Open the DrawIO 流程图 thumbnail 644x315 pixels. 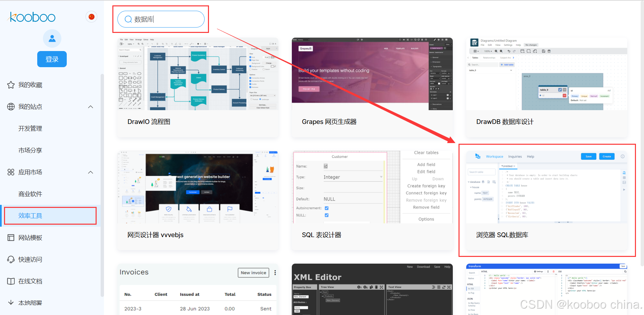pos(198,74)
